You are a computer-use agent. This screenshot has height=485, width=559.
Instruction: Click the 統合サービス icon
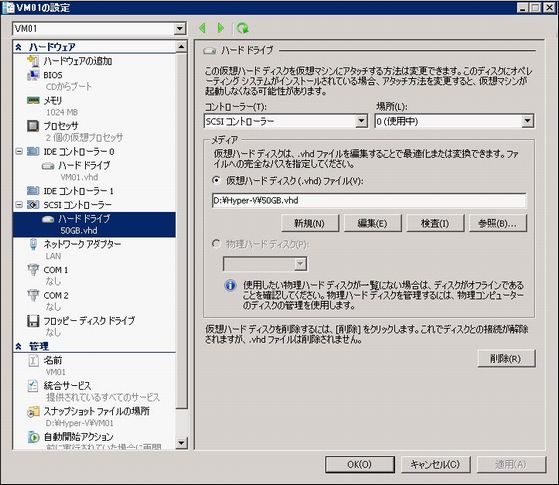pyautogui.click(x=33, y=386)
